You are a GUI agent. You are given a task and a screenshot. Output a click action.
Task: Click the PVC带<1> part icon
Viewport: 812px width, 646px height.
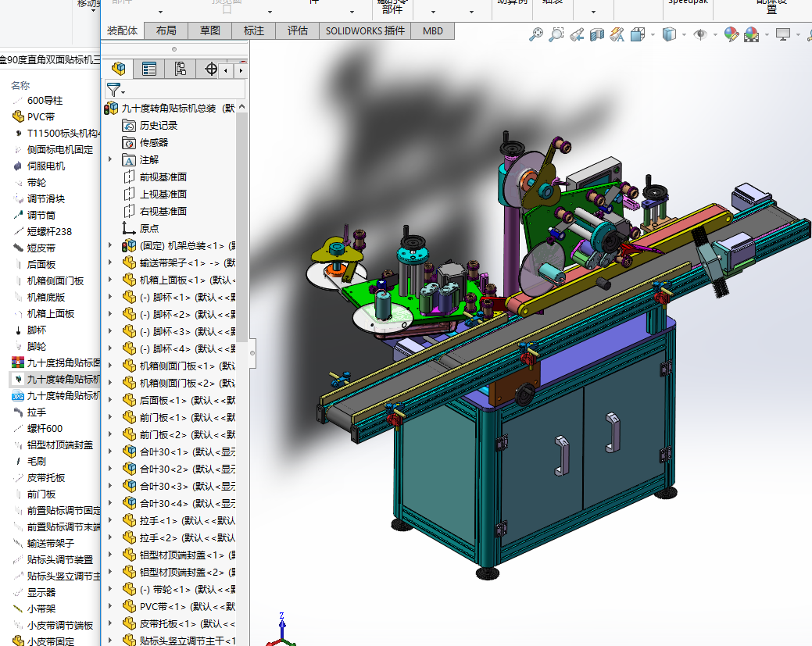(129, 607)
